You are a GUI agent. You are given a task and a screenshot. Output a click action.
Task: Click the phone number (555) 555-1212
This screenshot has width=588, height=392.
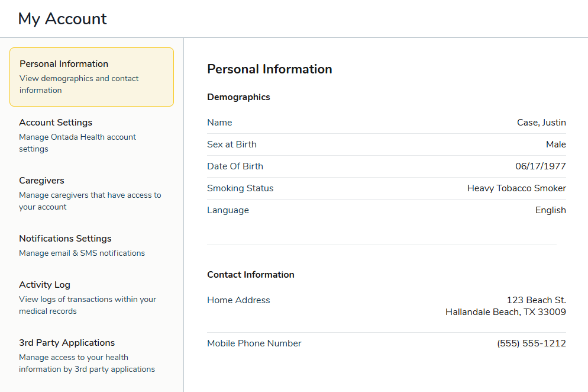pos(531,343)
